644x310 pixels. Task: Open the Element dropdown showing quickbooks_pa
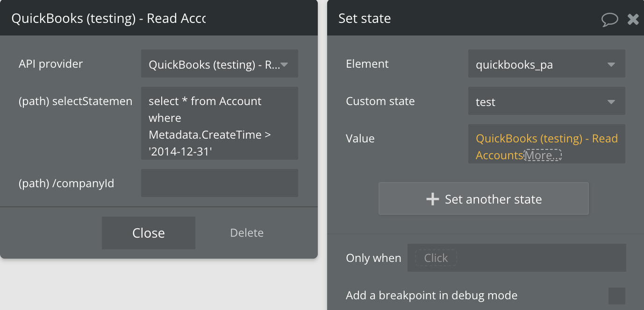pyautogui.click(x=546, y=64)
